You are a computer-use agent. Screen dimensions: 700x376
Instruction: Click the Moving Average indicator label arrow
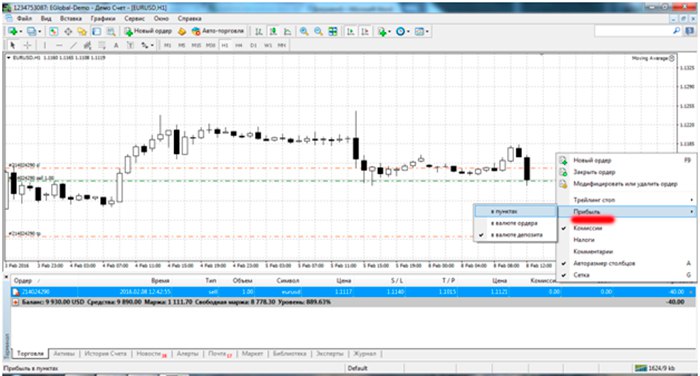[x=672, y=58]
